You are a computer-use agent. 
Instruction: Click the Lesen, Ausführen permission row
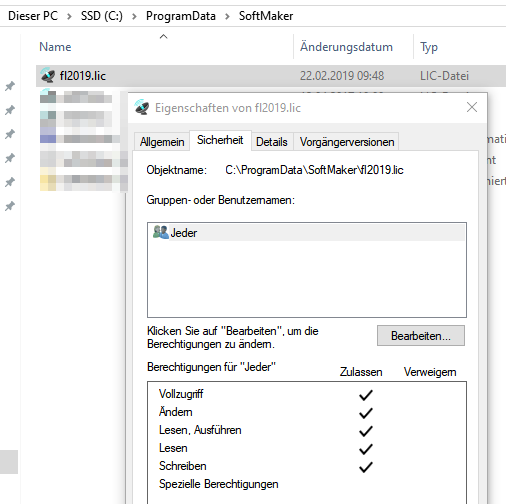[x=307, y=430]
